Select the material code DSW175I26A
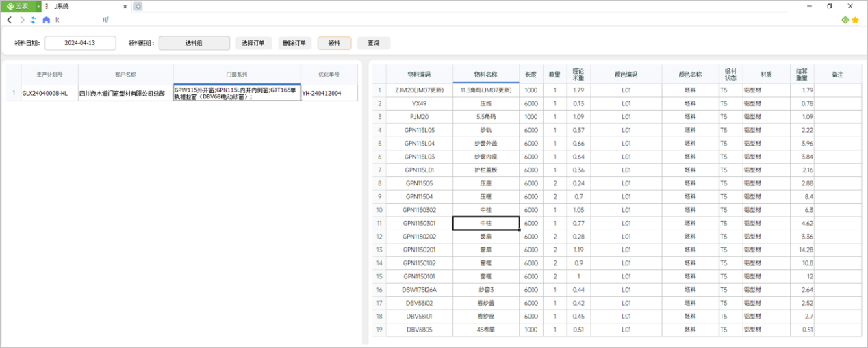The width and height of the screenshot is (868, 348). [419, 290]
